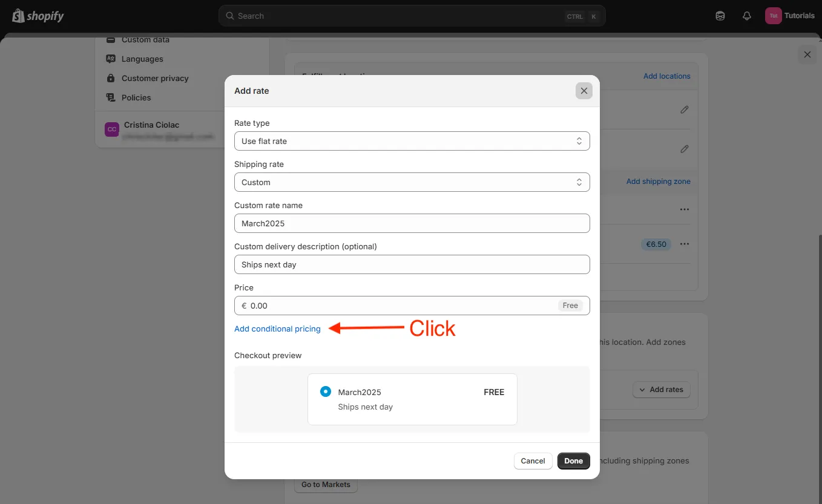Image resolution: width=822 pixels, height=504 pixels.
Task: Open the Rate type dropdown showing Use flat rate
Action: (x=412, y=141)
